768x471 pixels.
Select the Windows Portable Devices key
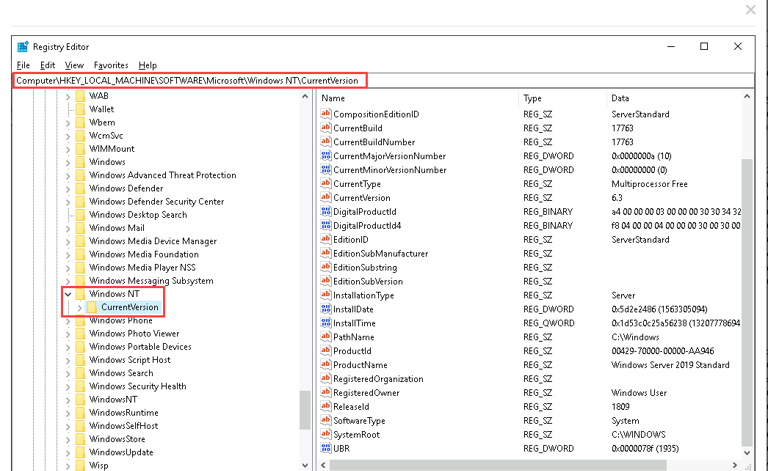tap(140, 346)
